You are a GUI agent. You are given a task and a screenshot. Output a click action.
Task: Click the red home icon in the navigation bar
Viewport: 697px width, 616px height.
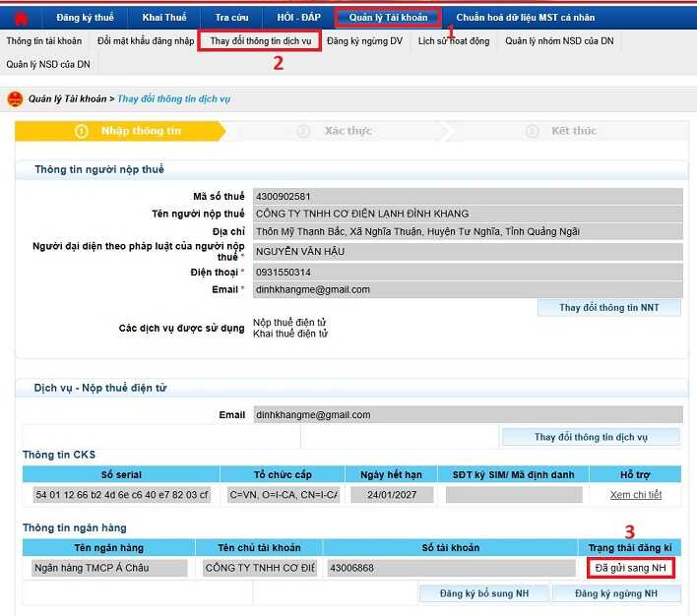point(21,18)
